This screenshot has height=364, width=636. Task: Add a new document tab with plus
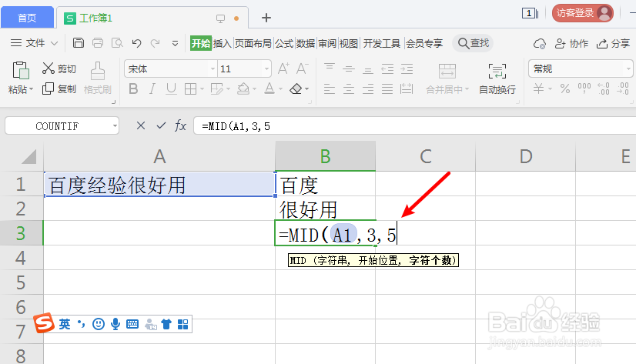pyautogui.click(x=266, y=18)
